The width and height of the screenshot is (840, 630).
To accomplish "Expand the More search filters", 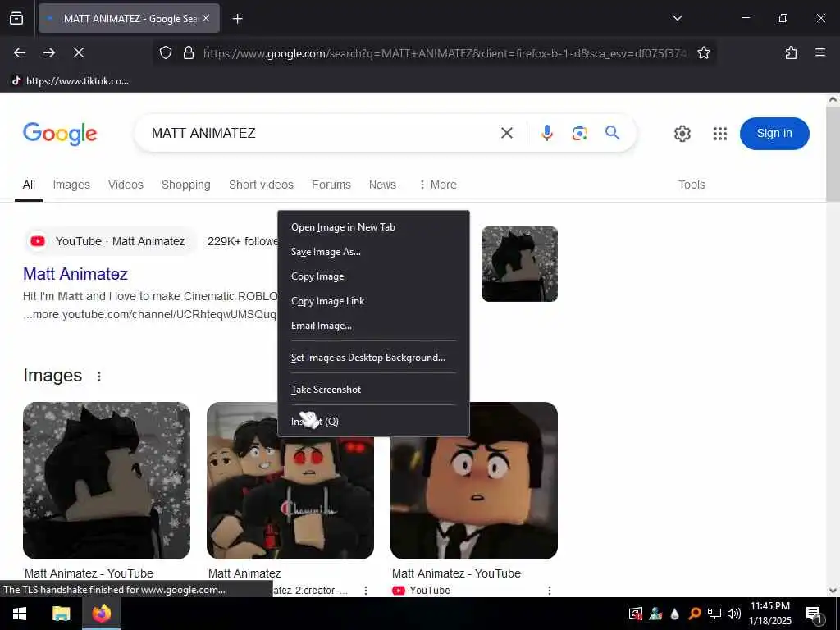I will (438, 185).
